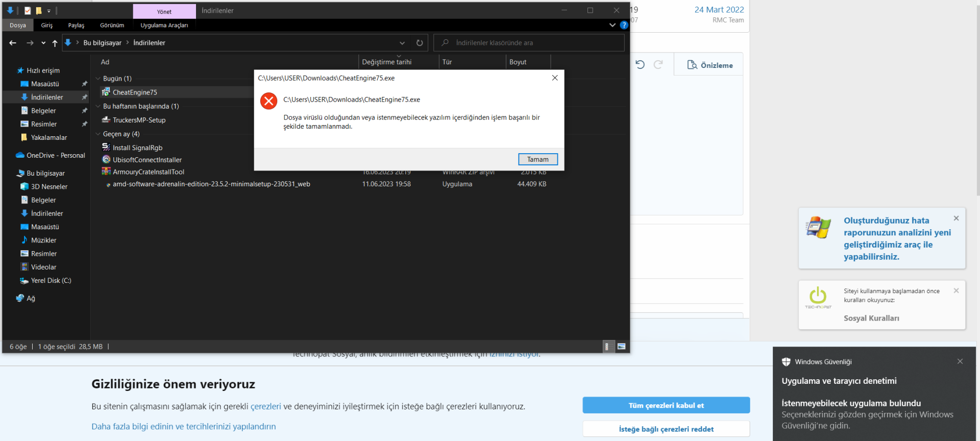
Task: Open the Müzikler folder
Action: (43, 240)
